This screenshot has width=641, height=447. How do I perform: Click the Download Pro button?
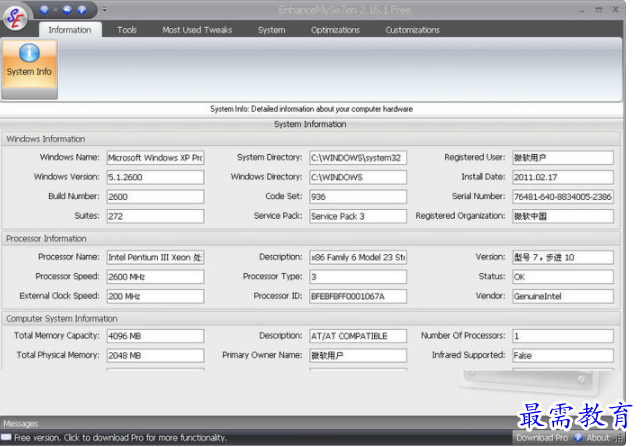(541, 438)
